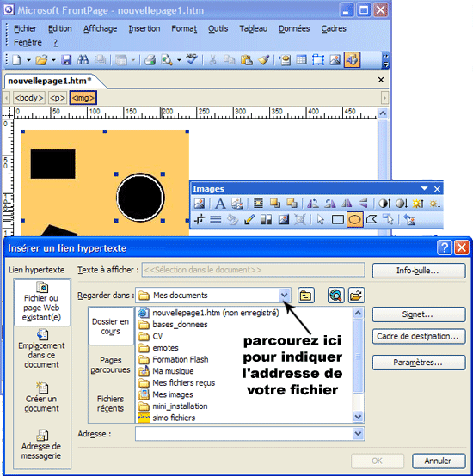473x476 pixels.
Task: Click the <body> tag selector
Action: coord(29,98)
